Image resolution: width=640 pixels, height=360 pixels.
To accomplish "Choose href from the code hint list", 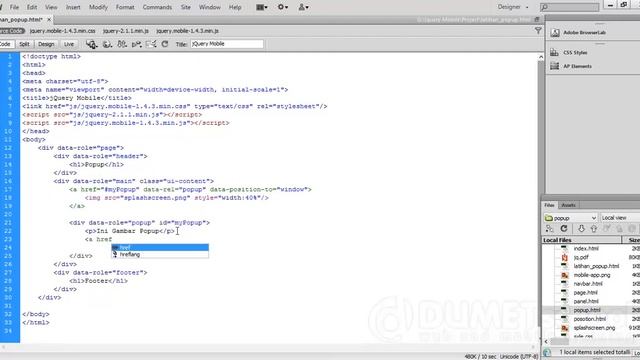I will tap(160, 247).
